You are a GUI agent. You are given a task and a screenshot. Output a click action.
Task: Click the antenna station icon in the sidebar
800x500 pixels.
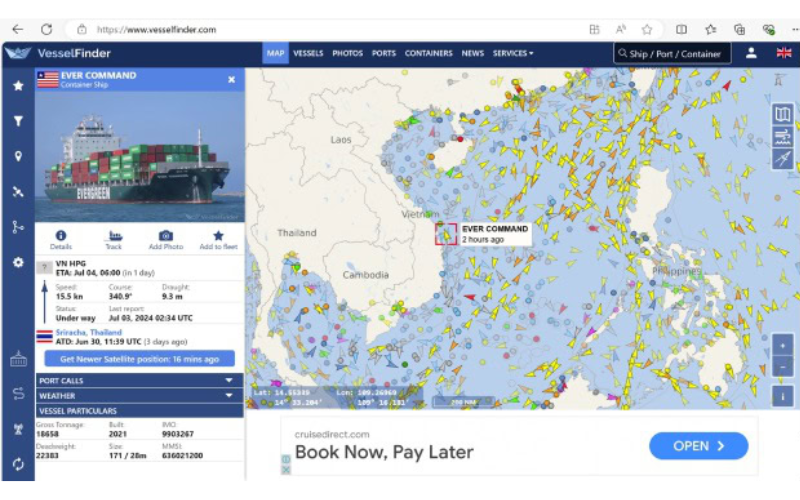point(18,429)
